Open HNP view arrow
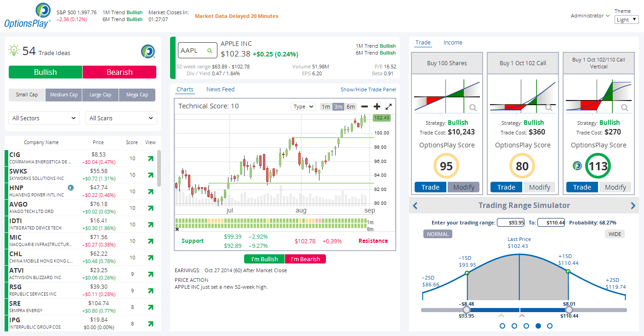Screen dimensions: 644x336 [x=150, y=191]
